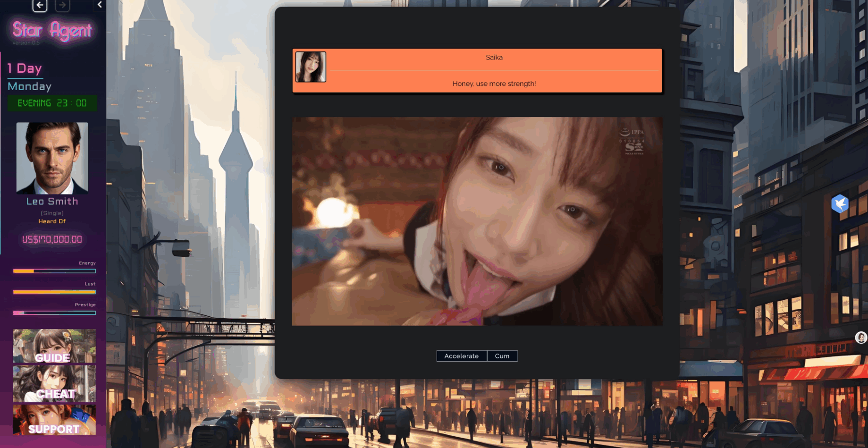Go back with the left arrow icon
The height and width of the screenshot is (448, 868).
point(40,5)
